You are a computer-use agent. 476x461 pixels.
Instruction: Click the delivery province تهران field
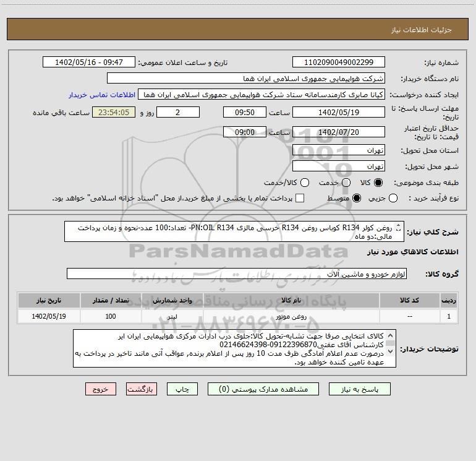click(339, 150)
